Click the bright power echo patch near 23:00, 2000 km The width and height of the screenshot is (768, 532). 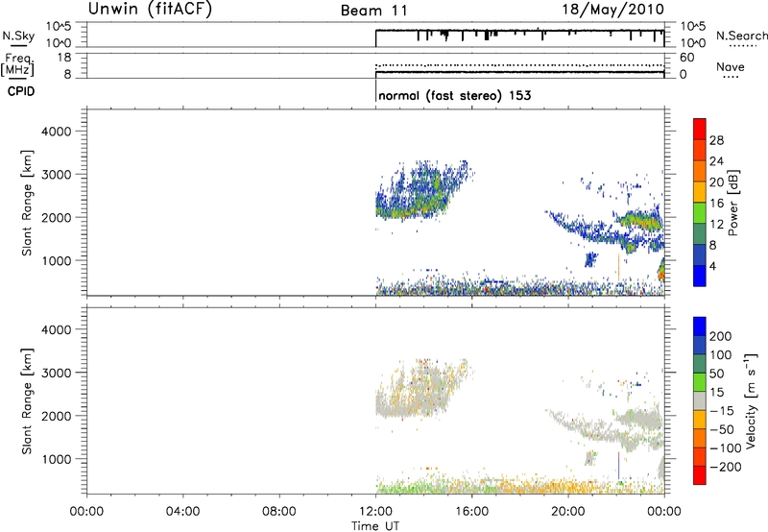[x=639, y=220]
